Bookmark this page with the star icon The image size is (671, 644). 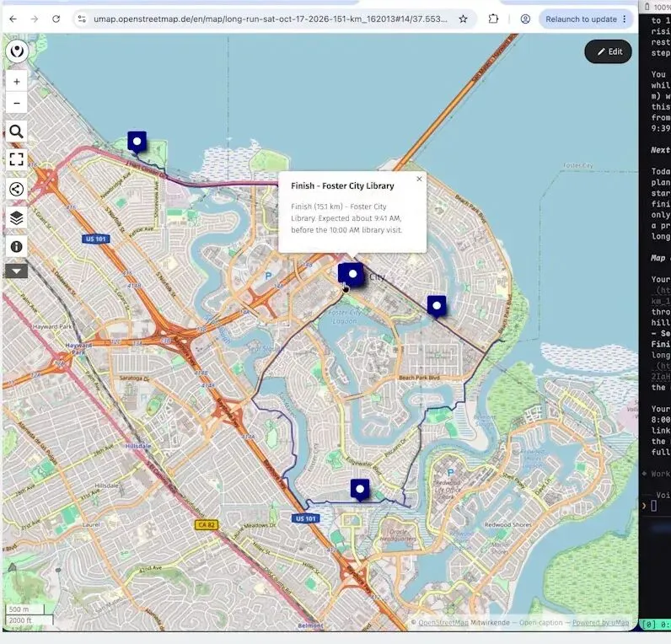tap(463, 19)
